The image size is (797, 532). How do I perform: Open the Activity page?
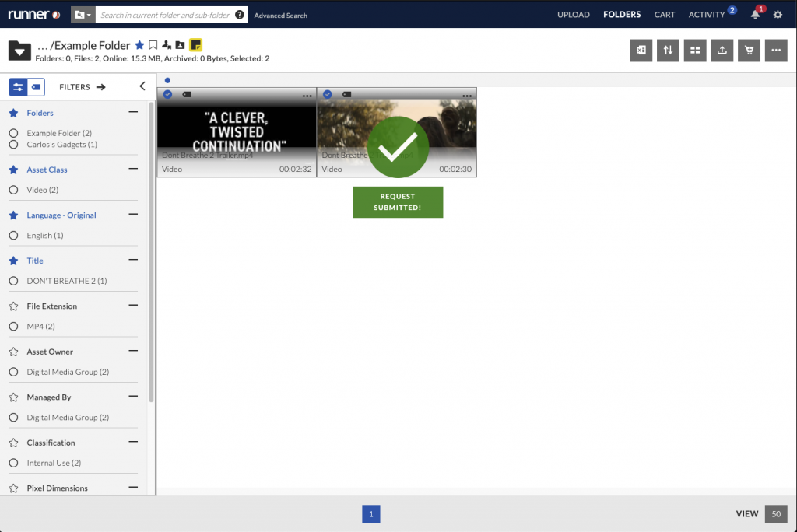point(707,15)
